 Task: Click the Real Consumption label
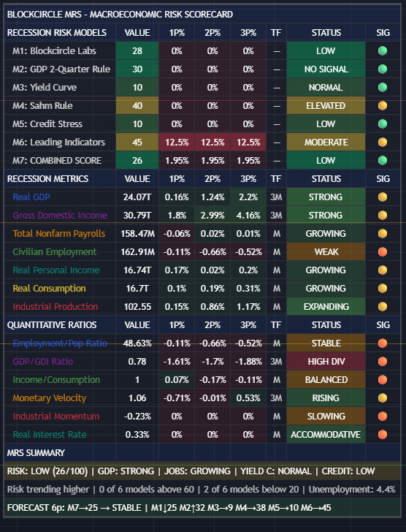coord(49,289)
